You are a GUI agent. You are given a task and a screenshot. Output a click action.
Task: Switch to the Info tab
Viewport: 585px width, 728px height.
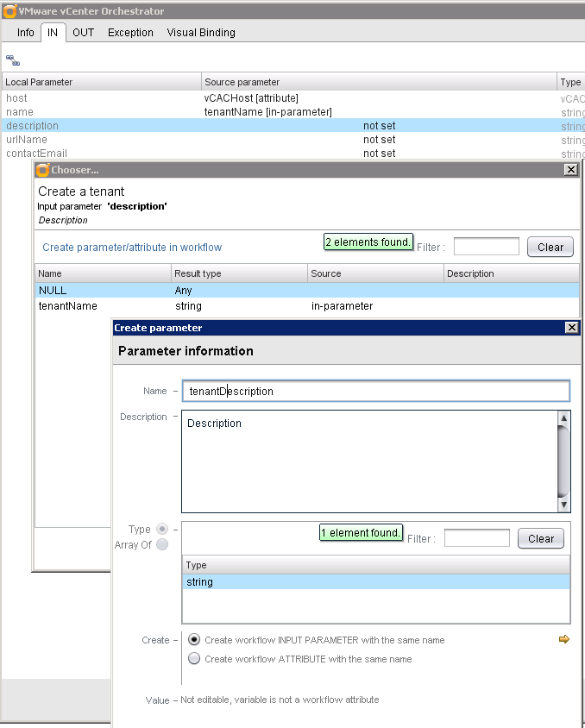pyautogui.click(x=26, y=33)
